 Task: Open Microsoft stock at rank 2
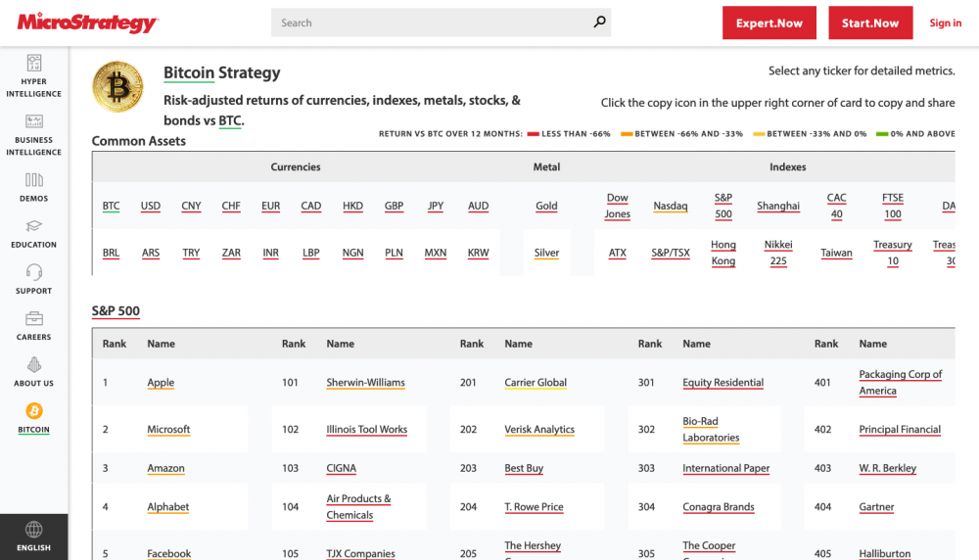[168, 430]
